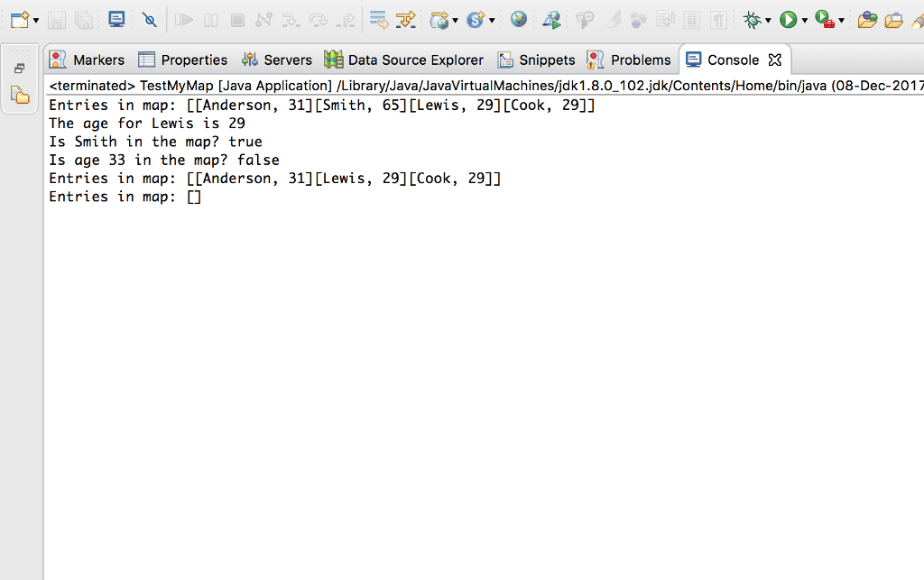Image resolution: width=924 pixels, height=580 pixels.
Task: Open the External Tools dropdown arrow
Action: coord(842,21)
